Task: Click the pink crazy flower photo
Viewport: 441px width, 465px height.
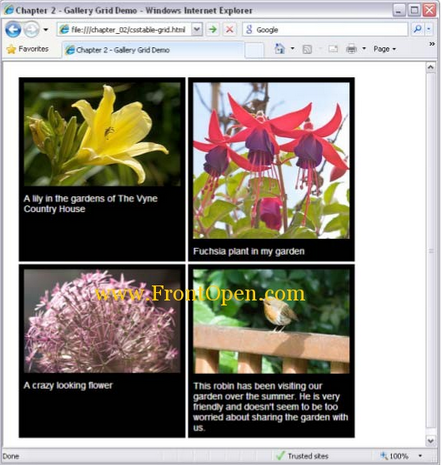Action: pyautogui.click(x=102, y=321)
